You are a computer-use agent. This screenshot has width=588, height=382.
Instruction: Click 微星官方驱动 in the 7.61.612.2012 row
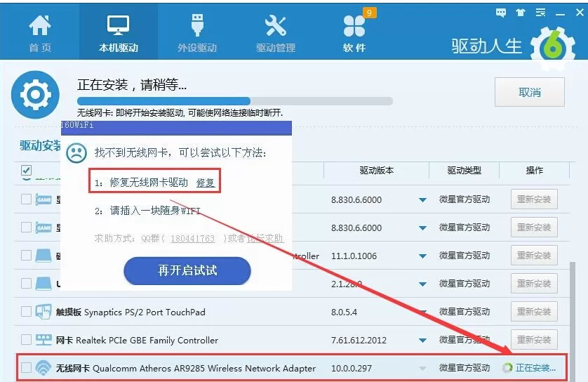click(x=465, y=340)
